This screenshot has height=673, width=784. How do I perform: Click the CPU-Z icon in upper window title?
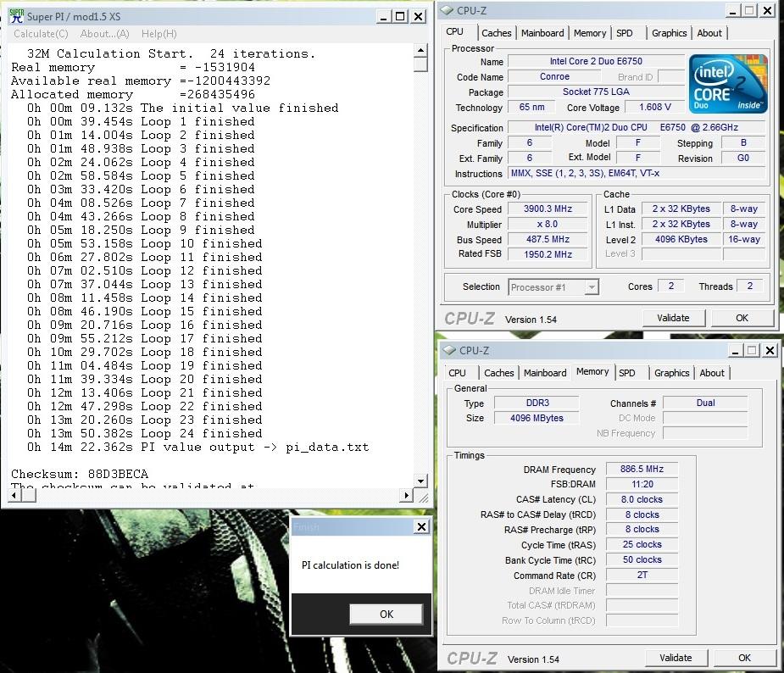[x=448, y=10]
